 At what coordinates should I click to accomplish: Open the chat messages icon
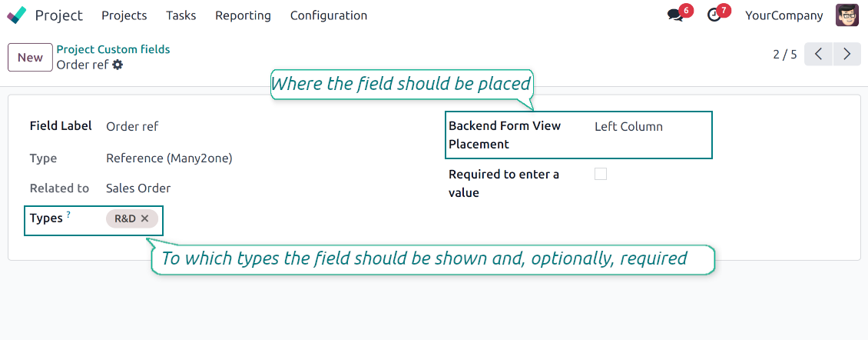675,15
